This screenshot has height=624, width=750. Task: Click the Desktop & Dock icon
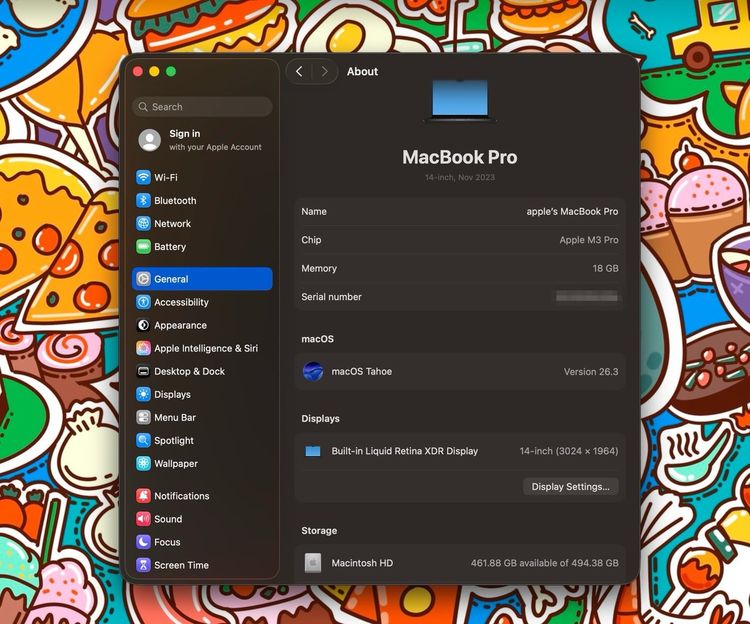tap(143, 371)
